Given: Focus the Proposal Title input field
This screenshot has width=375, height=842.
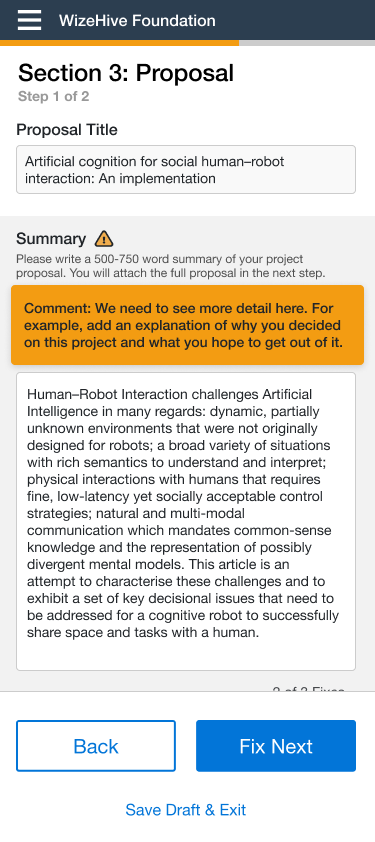Looking at the screenshot, I should coord(186,169).
